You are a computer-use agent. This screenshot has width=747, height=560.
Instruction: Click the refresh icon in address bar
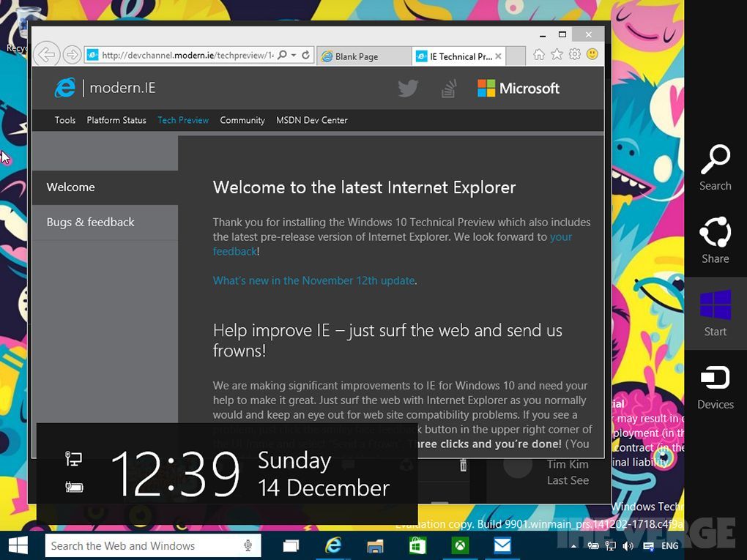306,55
